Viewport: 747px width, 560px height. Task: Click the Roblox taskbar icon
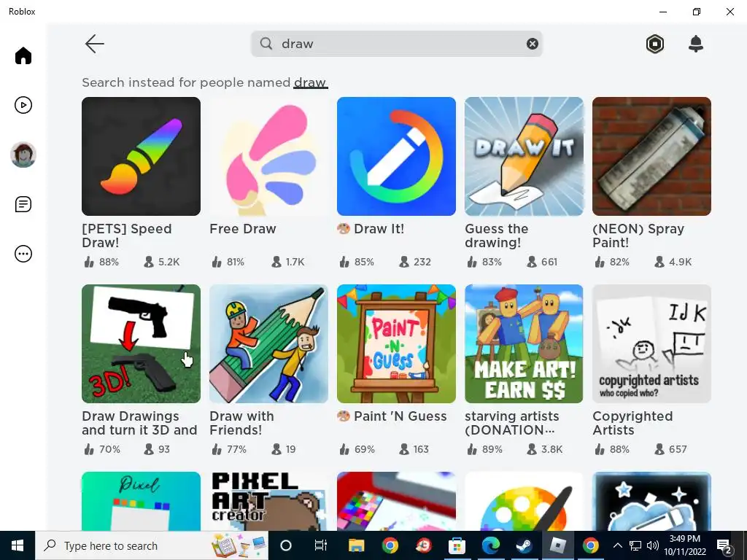click(x=557, y=545)
